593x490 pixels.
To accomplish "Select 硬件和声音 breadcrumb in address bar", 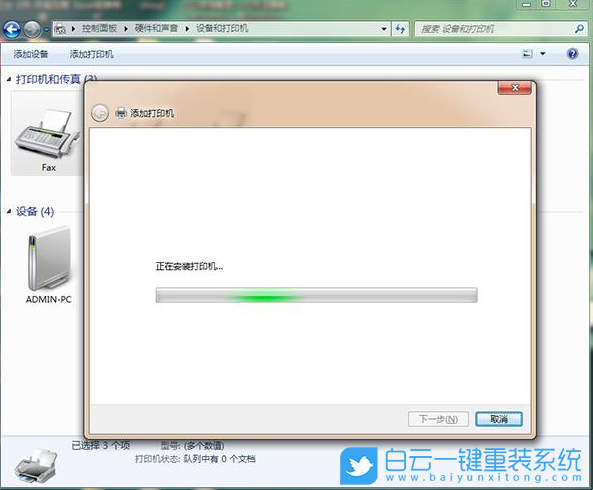I will click(156, 28).
